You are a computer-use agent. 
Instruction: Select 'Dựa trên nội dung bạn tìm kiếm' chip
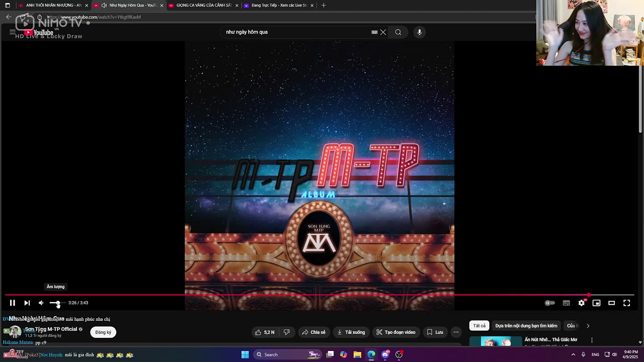[526, 326]
